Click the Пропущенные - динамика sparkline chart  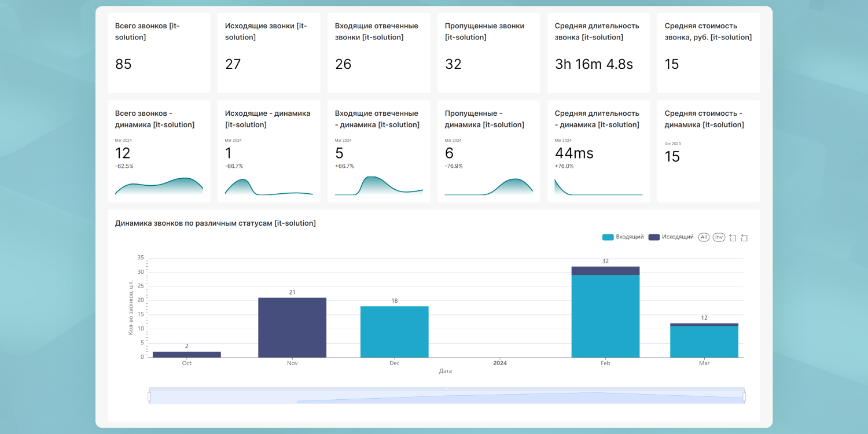coord(488,187)
